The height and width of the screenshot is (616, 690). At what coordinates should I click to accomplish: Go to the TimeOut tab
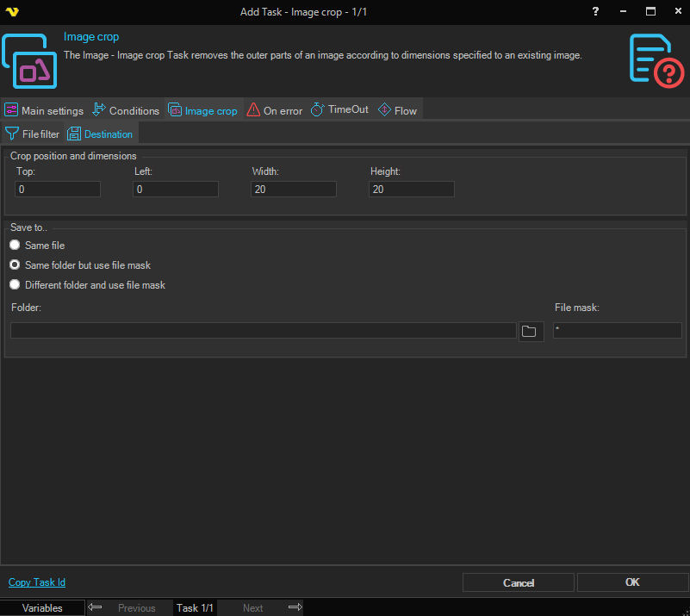pos(339,110)
